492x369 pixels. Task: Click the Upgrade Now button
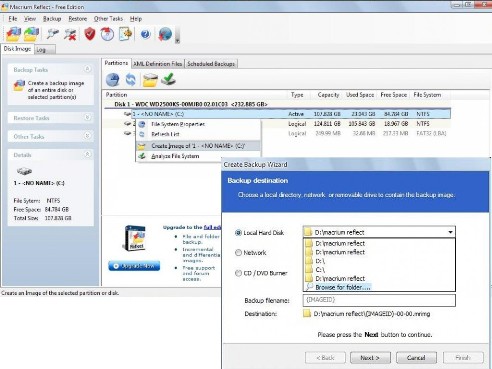(x=134, y=266)
